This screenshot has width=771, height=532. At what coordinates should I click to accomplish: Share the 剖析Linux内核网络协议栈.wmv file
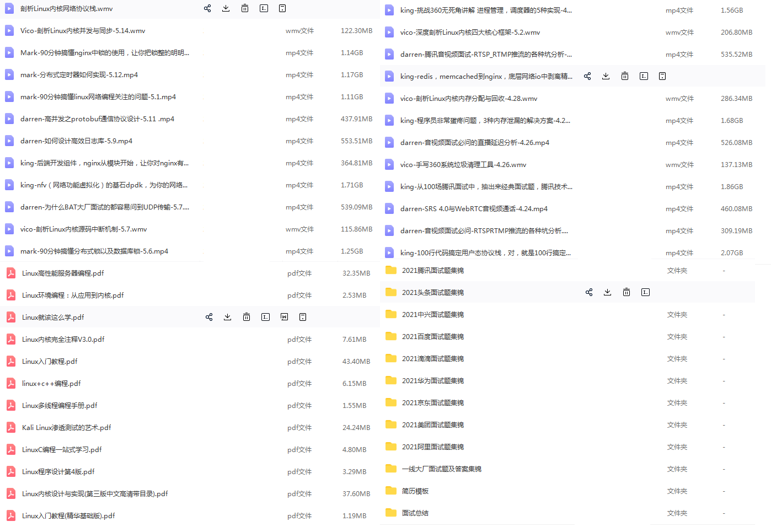pos(207,8)
